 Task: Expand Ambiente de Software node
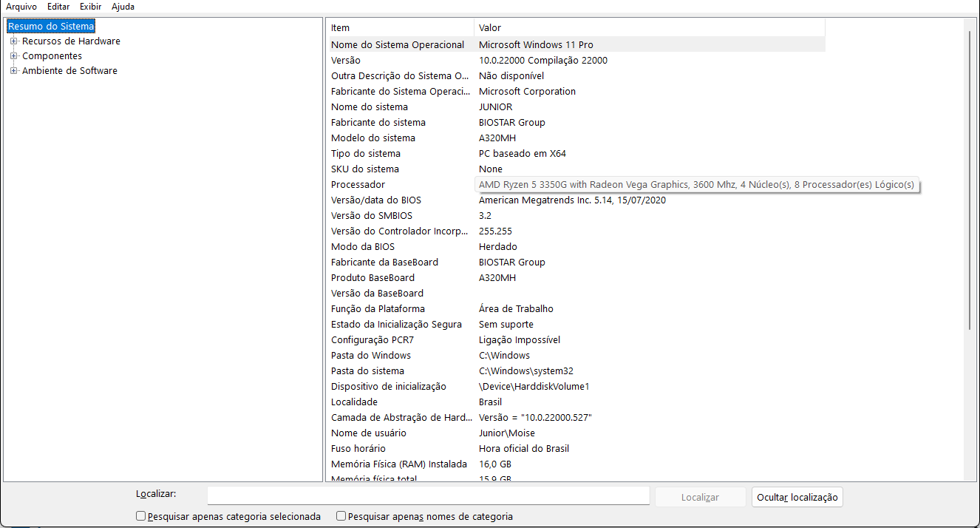(x=13, y=71)
